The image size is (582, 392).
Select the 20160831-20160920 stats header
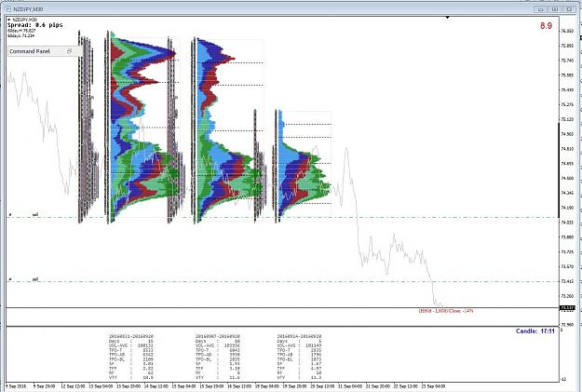[x=131, y=336]
